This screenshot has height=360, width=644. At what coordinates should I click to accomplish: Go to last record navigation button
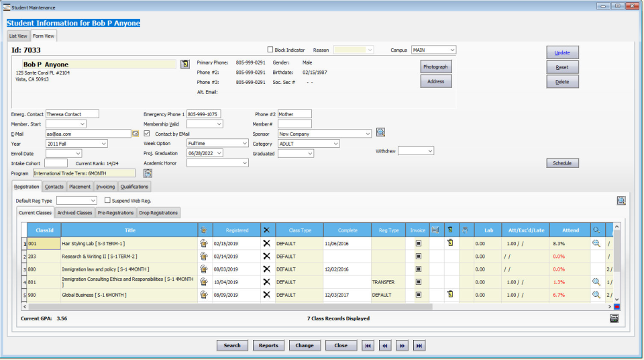pos(419,346)
